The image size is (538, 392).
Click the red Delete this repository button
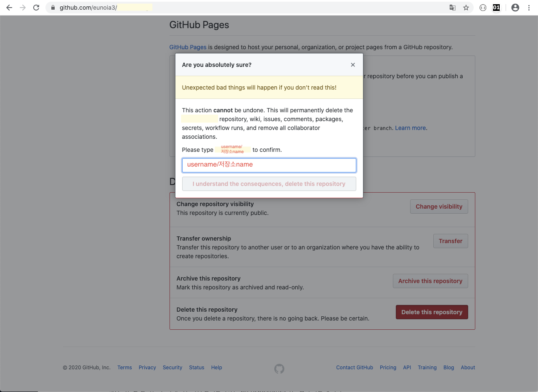(x=432, y=312)
